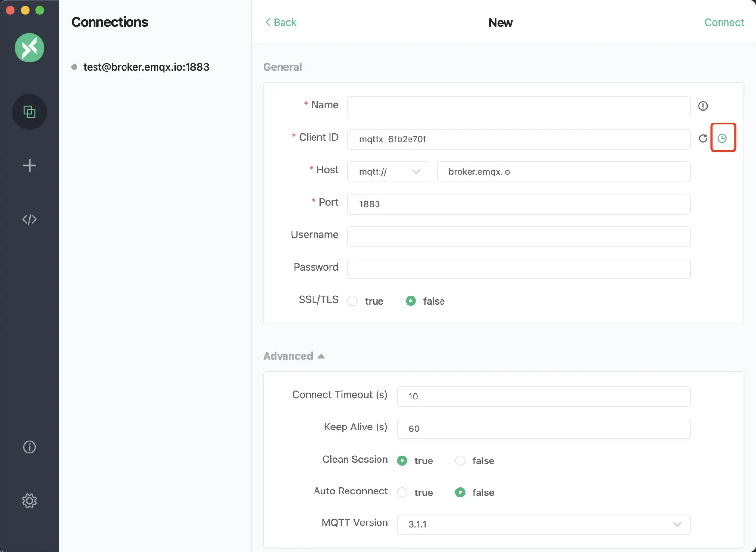This screenshot has height=552, width=756.
Task: Click the Connect button
Action: tap(724, 22)
